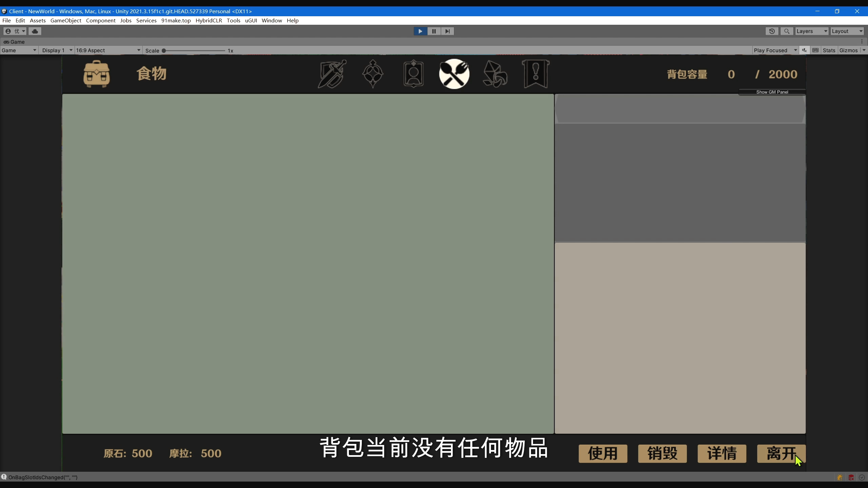
Task: Open Unity cloud services icon
Action: coord(35,31)
